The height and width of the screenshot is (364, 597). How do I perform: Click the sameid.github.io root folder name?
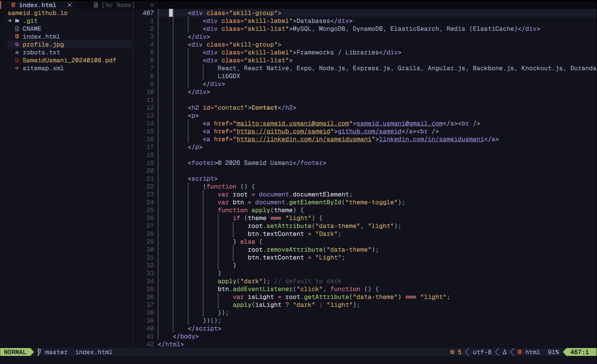pyautogui.click(x=38, y=13)
